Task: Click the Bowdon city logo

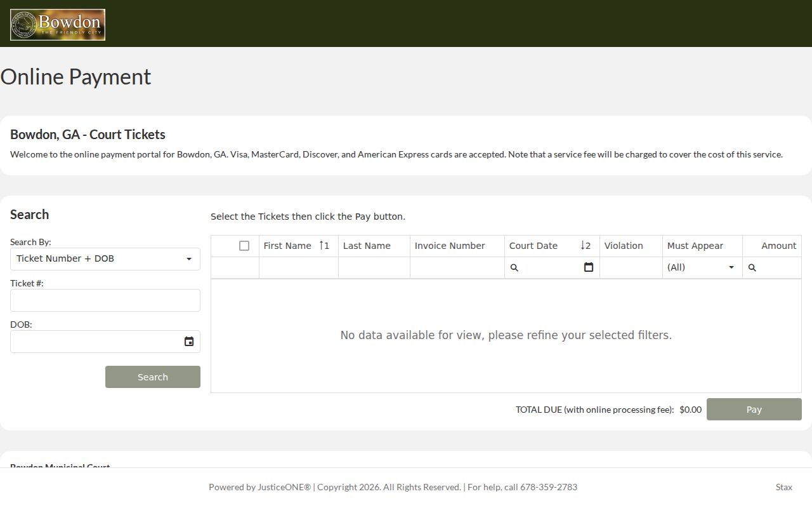Action: [58, 25]
